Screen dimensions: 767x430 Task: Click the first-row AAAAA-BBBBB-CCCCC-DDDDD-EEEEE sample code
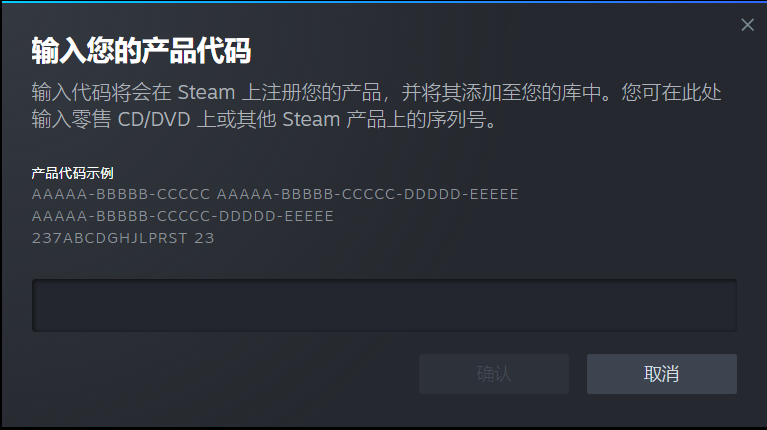367,194
